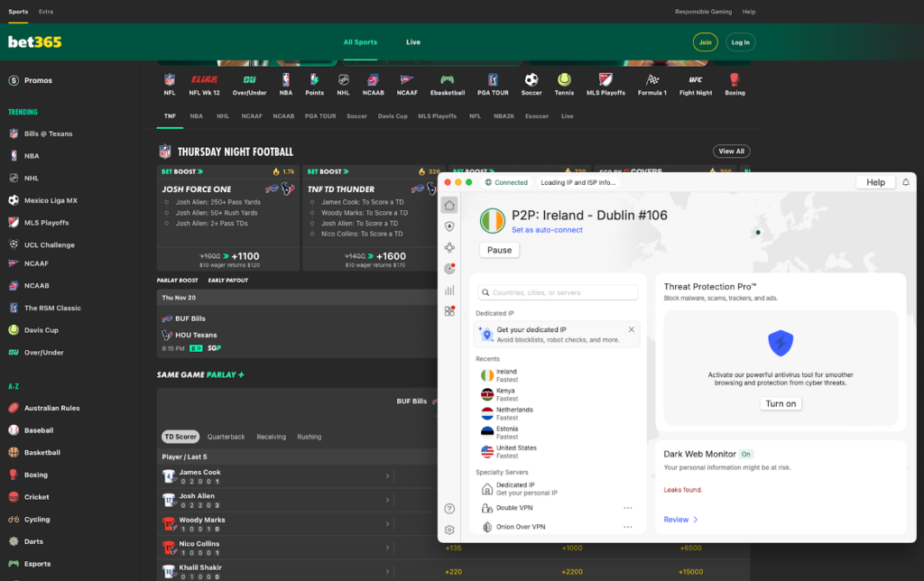Select the Josh Force One +1100 boost
This screenshot has height=581, width=924.
pyautogui.click(x=228, y=259)
